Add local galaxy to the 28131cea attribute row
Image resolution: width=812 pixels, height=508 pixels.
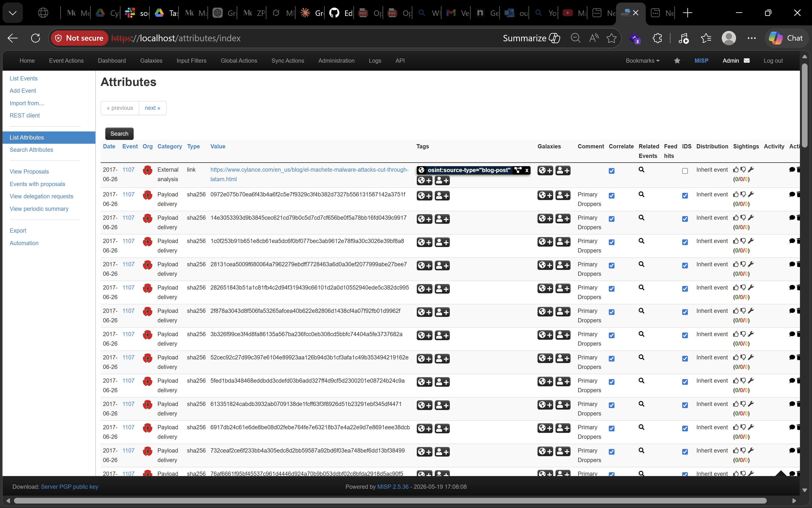tap(563, 265)
